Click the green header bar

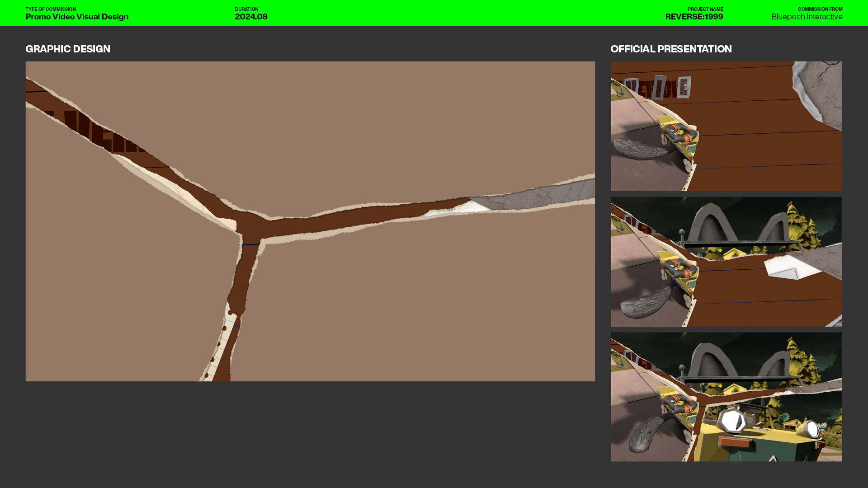[x=452, y=13]
